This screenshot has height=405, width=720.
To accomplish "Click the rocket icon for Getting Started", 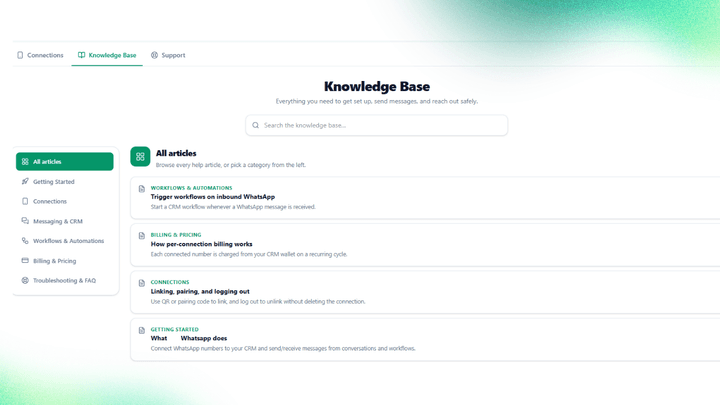I will [25, 181].
